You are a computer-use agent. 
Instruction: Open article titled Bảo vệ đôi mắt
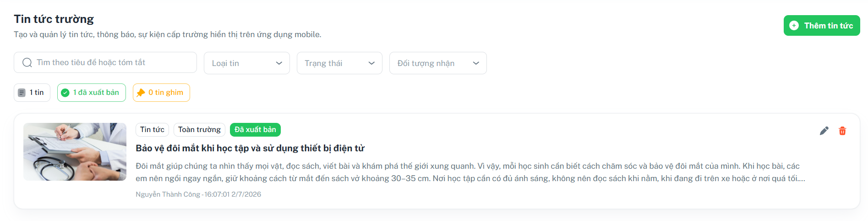point(250,148)
